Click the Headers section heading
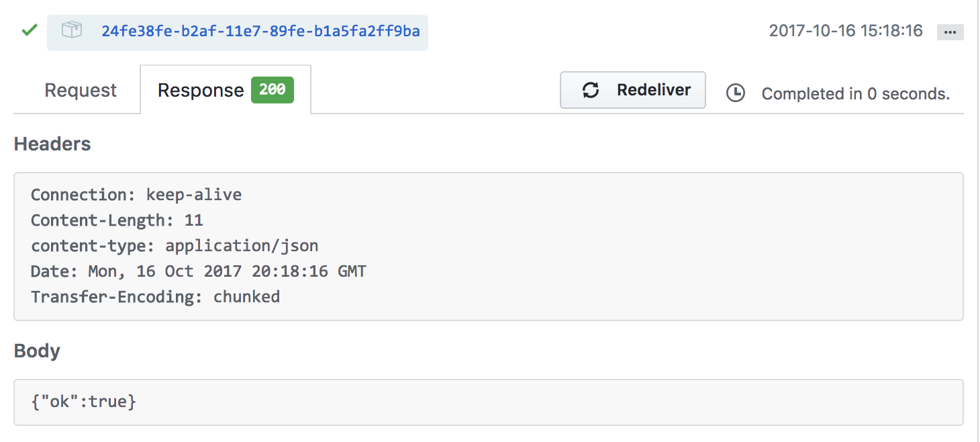This screenshot has width=980, height=442. click(52, 144)
